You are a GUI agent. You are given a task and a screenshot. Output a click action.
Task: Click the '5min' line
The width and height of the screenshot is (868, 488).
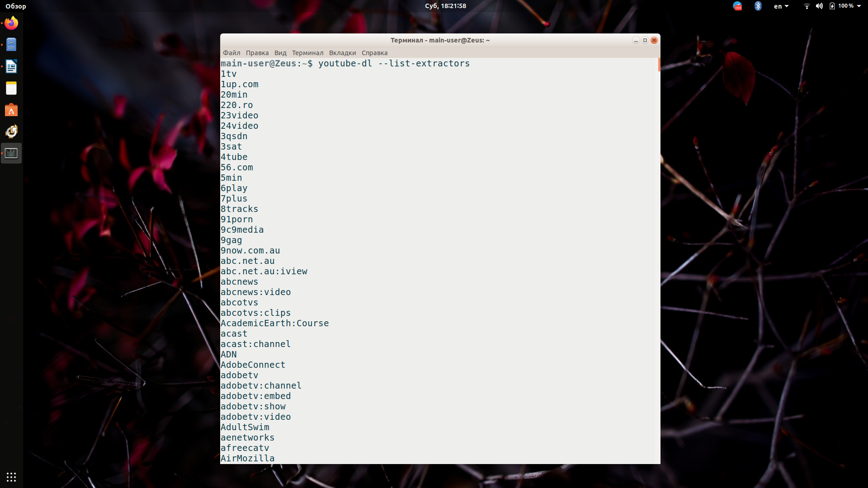pos(231,178)
